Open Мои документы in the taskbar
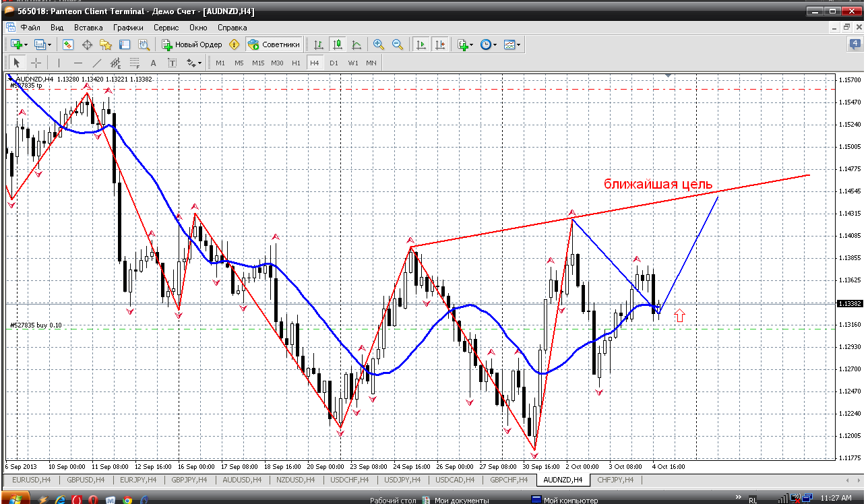Viewport: 868px width, 504px height. coord(454,500)
